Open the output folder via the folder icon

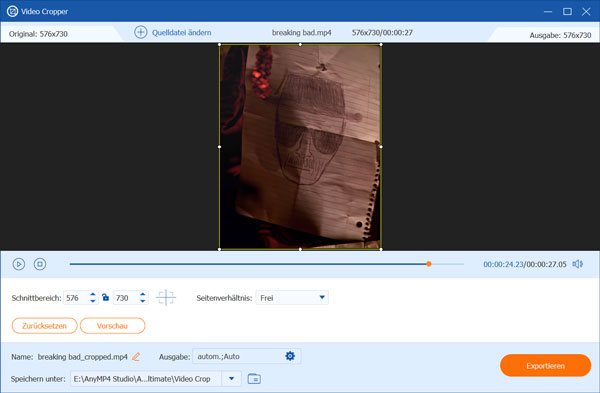coord(254,378)
